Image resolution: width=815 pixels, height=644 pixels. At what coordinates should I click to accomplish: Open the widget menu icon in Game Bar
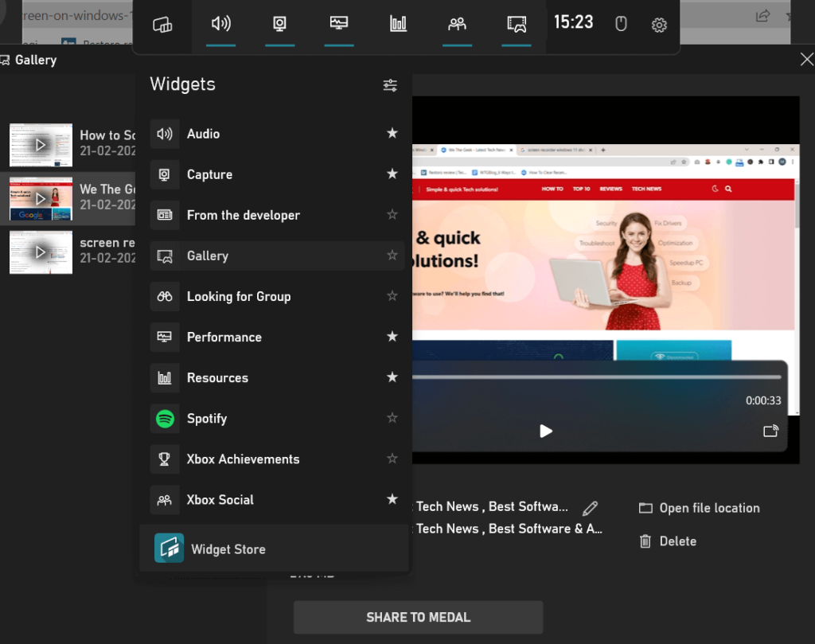tap(162, 25)
